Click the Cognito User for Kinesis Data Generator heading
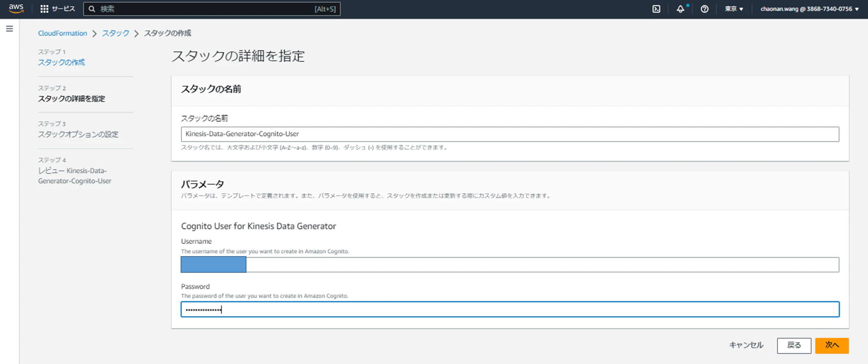The height and width of the screenshot is (364, 868). [x=258, y=226]
